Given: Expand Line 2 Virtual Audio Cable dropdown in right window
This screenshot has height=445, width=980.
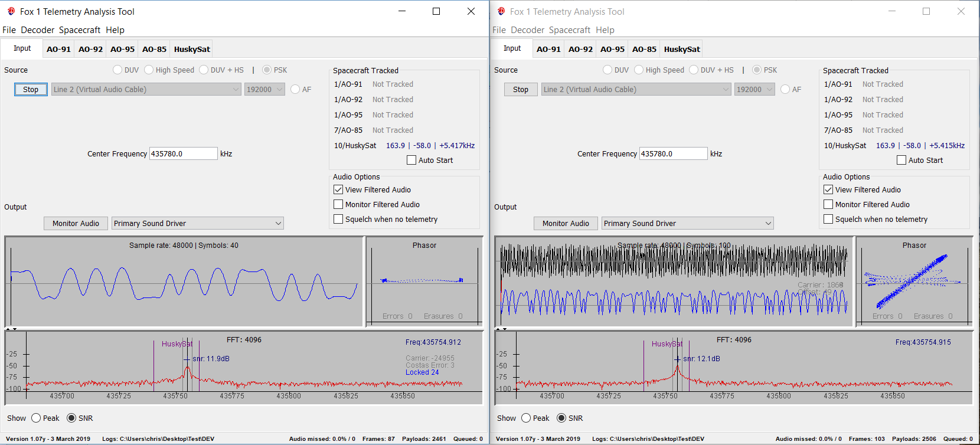Looking at the screenshot, I should pos(636,89).
